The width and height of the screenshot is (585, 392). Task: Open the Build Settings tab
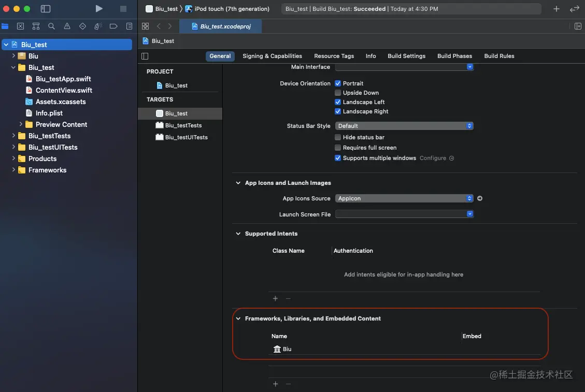[406, 56]
